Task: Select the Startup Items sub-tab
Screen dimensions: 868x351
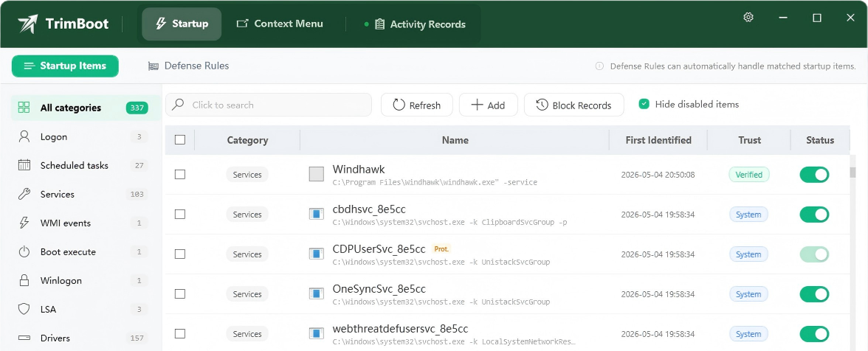Action: point(65,66)
